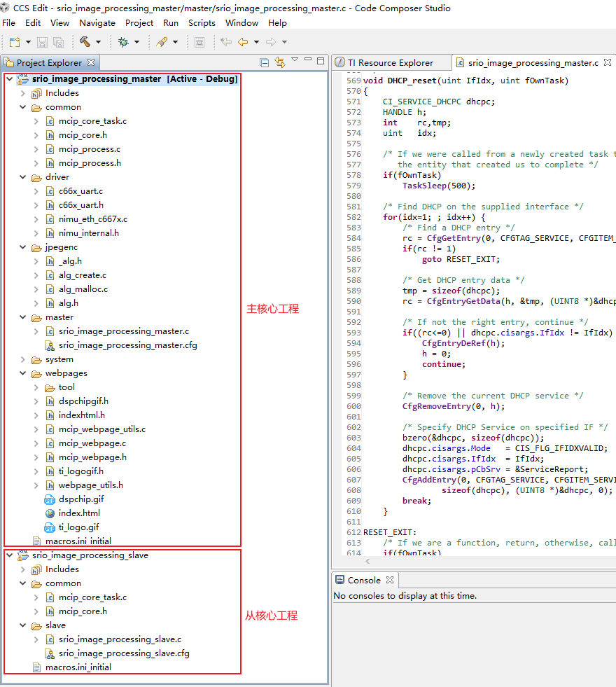Screen dimensions: 616x687
Task: Open the Forward history dropdown arrow
Action: click(285, 42)
